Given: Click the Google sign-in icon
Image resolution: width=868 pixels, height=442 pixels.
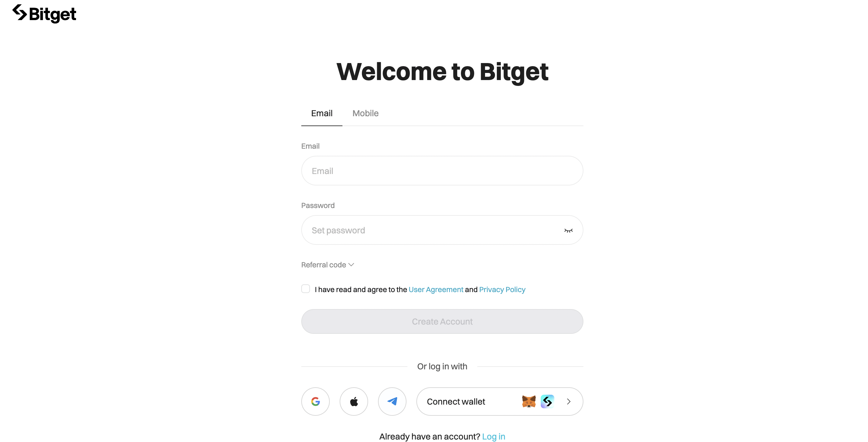Looking at the screenshot, I should pos(315,402).
